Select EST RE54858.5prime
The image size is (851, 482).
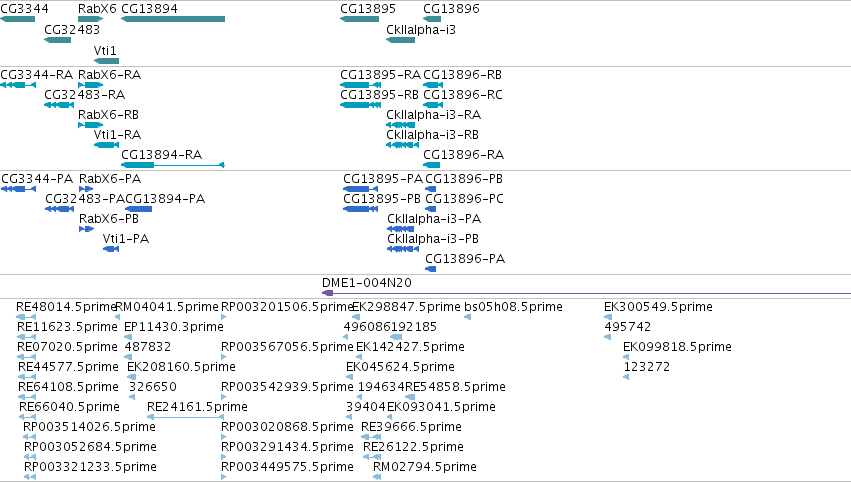pos(456,387)
